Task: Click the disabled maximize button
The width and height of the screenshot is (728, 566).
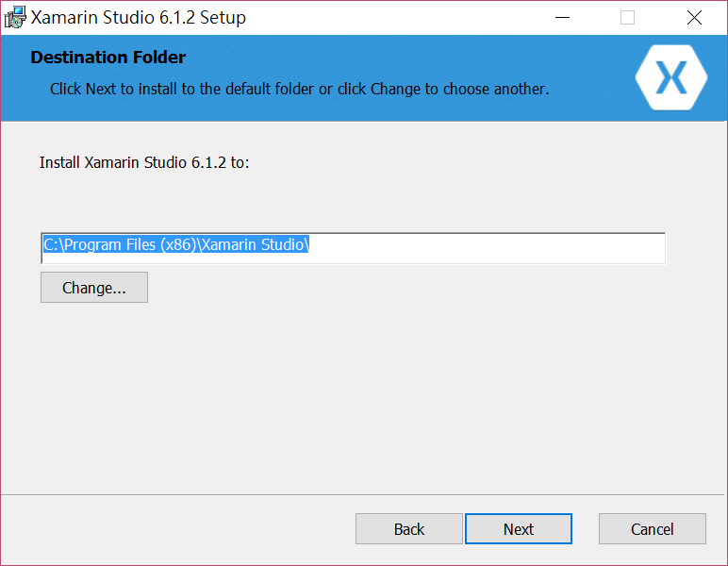Action: [x=627, y=18]
